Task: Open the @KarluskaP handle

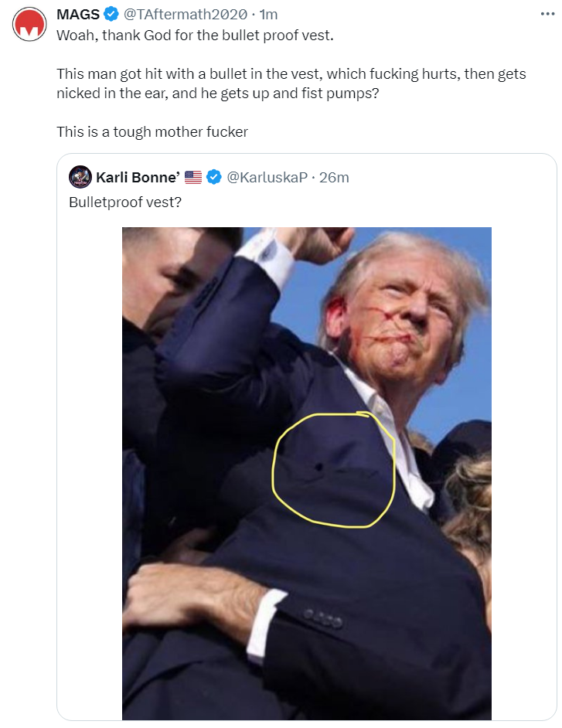Action: [267, 177]
